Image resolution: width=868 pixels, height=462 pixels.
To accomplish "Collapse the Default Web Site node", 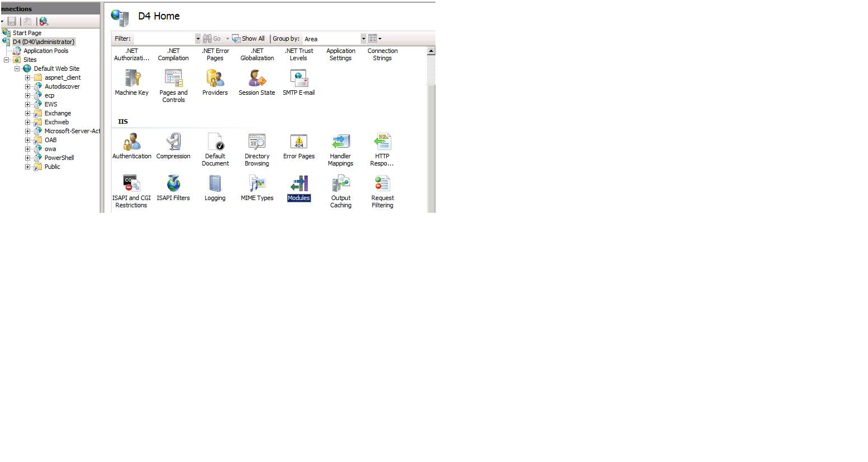I will click(x=17, y=69).
